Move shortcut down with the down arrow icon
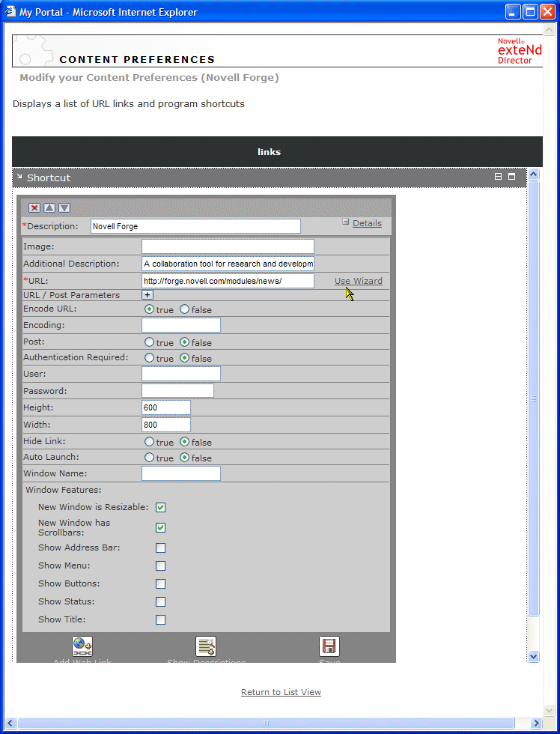 (64, 208)
